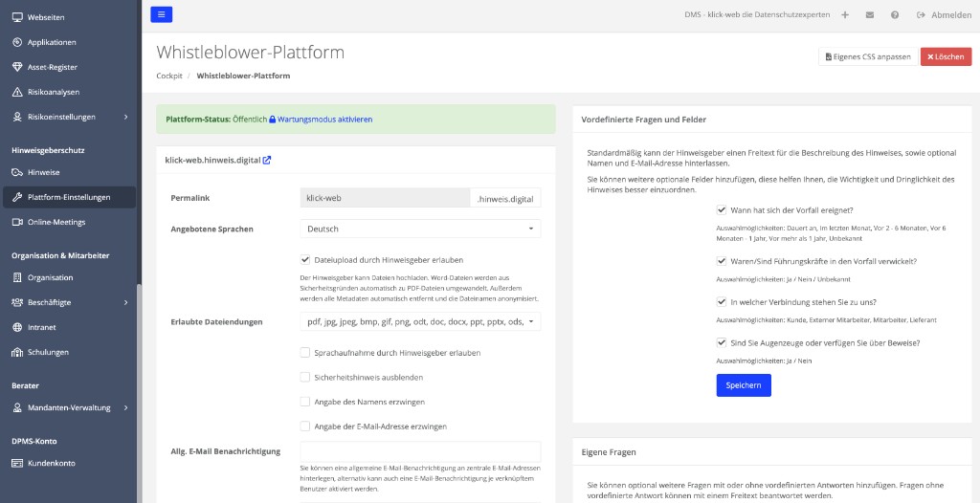Click the Hinweise icon in sidebar
This screenshot has height=503, width=980.
17,172
